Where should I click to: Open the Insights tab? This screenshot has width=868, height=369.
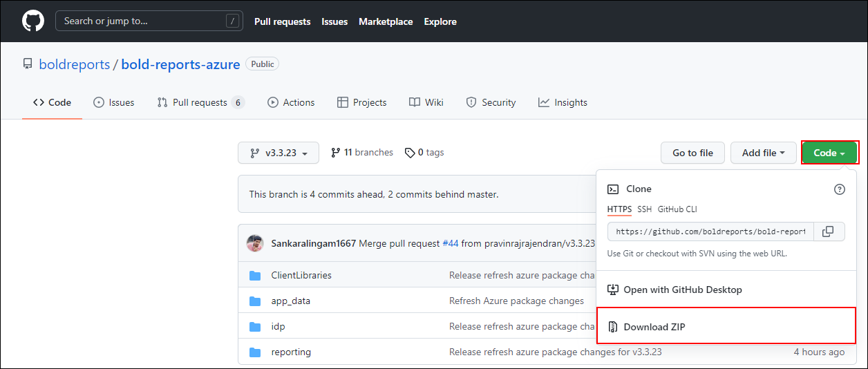563,102
